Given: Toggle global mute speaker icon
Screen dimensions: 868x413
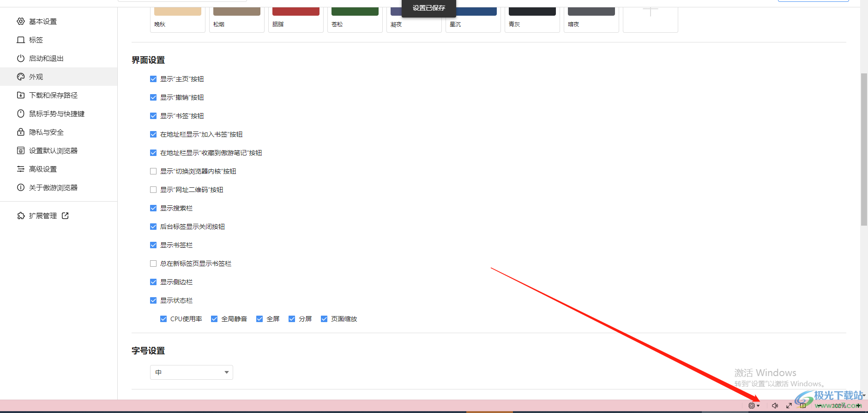Looking at the screenshot, I should pos(775,406).
